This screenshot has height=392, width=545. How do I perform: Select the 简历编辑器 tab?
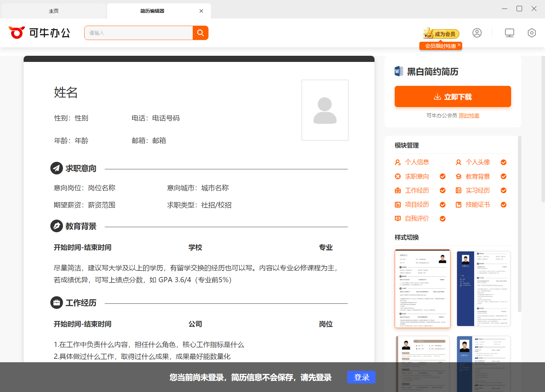tap(152, 11)
